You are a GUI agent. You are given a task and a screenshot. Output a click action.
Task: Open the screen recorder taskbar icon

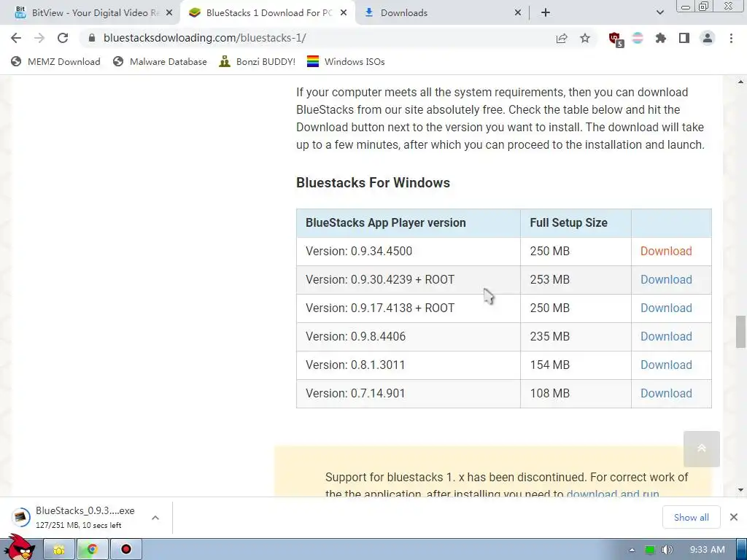pos(125,550)
